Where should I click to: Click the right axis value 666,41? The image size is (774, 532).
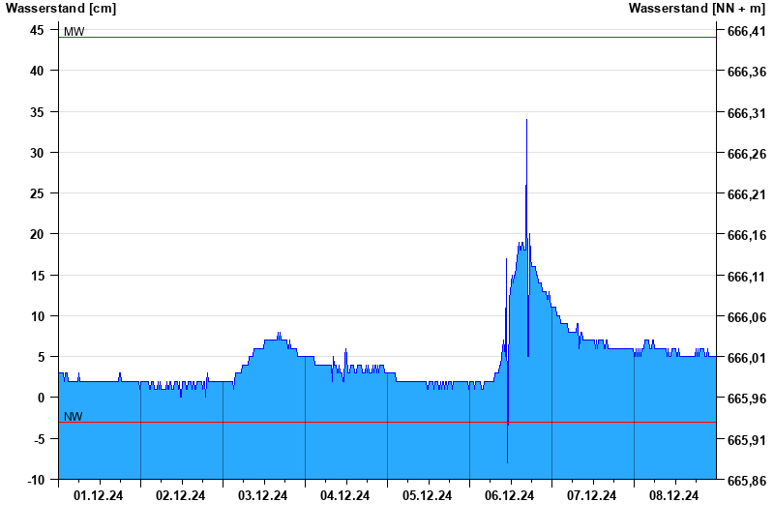click(x=747, y=32)
